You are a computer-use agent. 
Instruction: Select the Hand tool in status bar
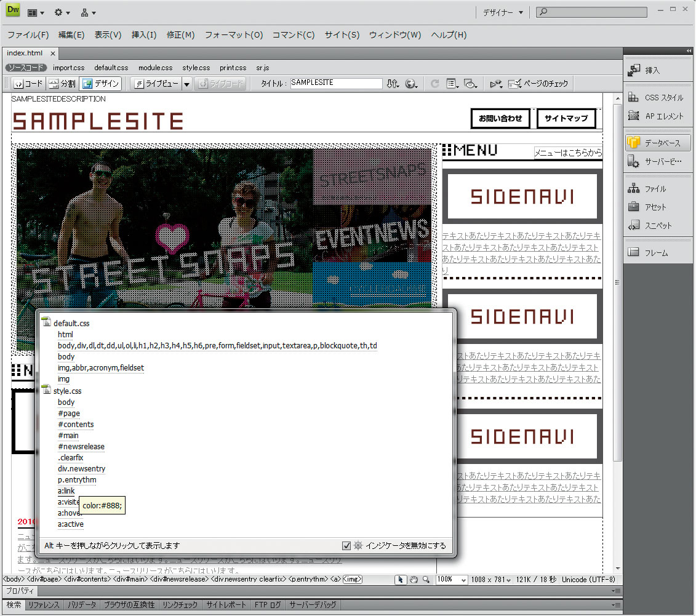[414, 580]
